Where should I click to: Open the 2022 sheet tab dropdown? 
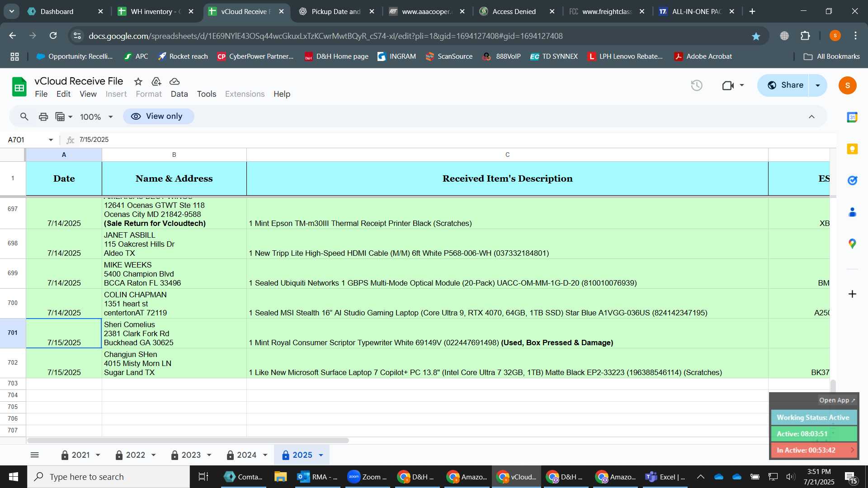pyautogui.click(x=154, y=455)
